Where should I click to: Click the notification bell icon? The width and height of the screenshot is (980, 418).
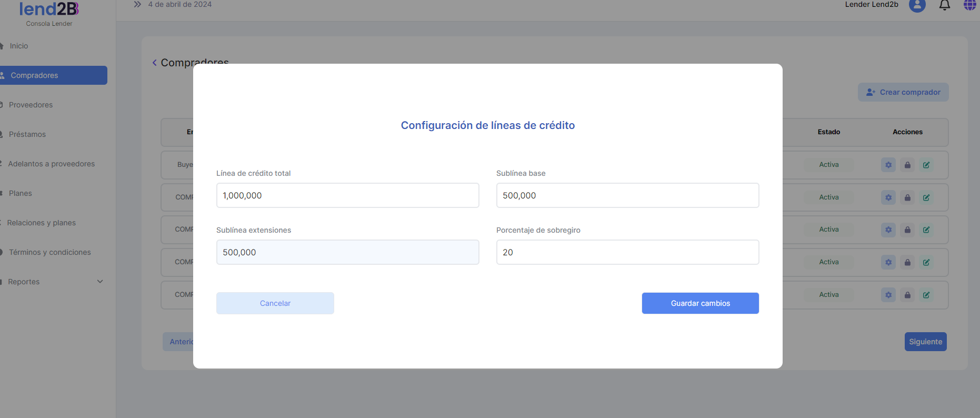point(945,5)
